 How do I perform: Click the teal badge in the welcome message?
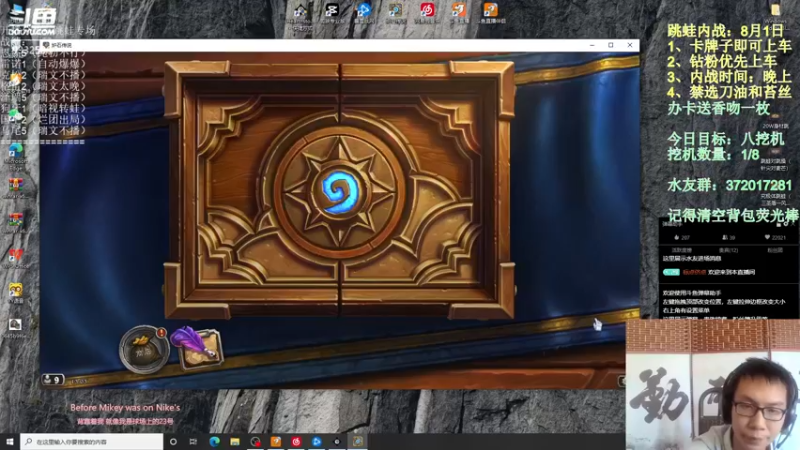pyautogui.click(x=671, y=272)
